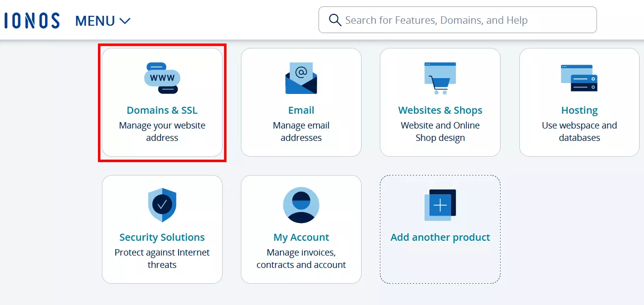Click the Manage invoices, contracts and account text
The width and height of the screenshot is (644, 305).
click(x=301, y=259)
